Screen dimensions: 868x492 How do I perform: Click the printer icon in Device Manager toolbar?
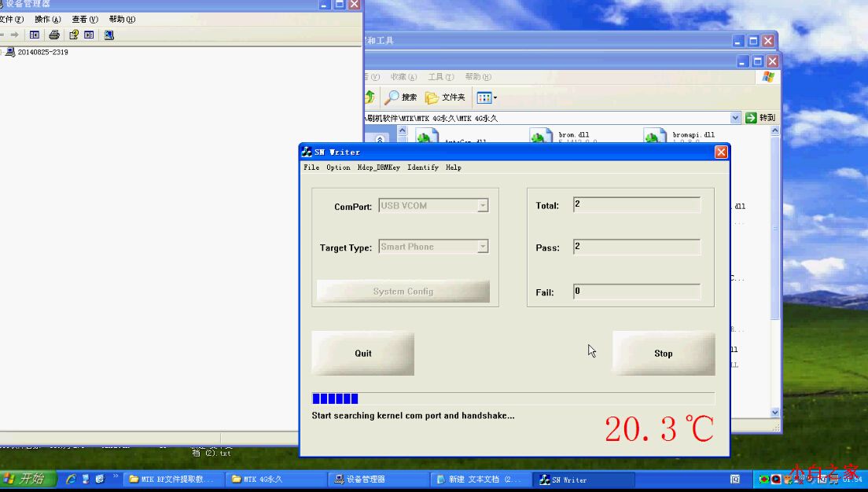coord(53,35)
